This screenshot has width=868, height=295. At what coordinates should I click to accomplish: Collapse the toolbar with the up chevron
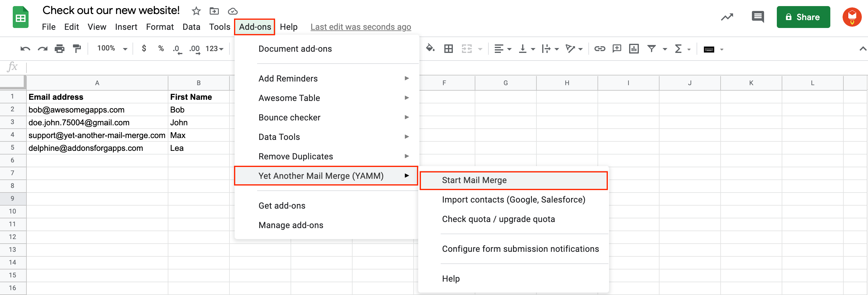[862, 49]
